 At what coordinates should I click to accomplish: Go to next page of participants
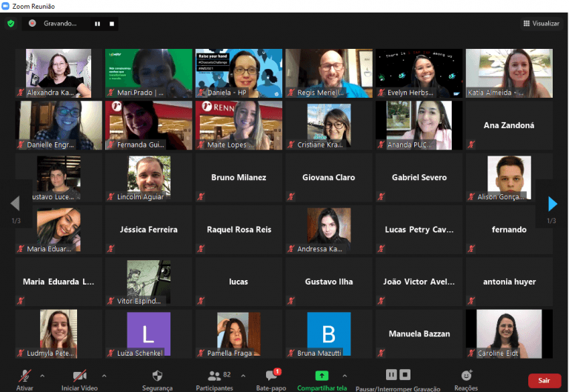click(552, 204)
